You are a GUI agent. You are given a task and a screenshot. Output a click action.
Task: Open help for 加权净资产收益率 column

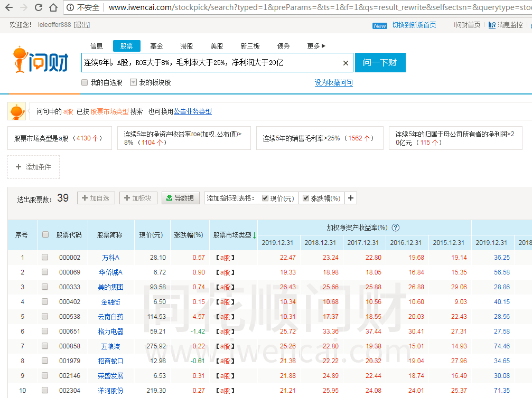(396, 228)
